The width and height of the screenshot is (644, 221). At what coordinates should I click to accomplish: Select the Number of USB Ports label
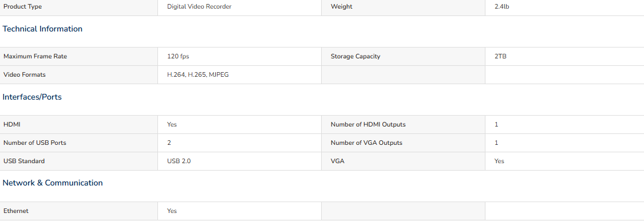[34, 143]
